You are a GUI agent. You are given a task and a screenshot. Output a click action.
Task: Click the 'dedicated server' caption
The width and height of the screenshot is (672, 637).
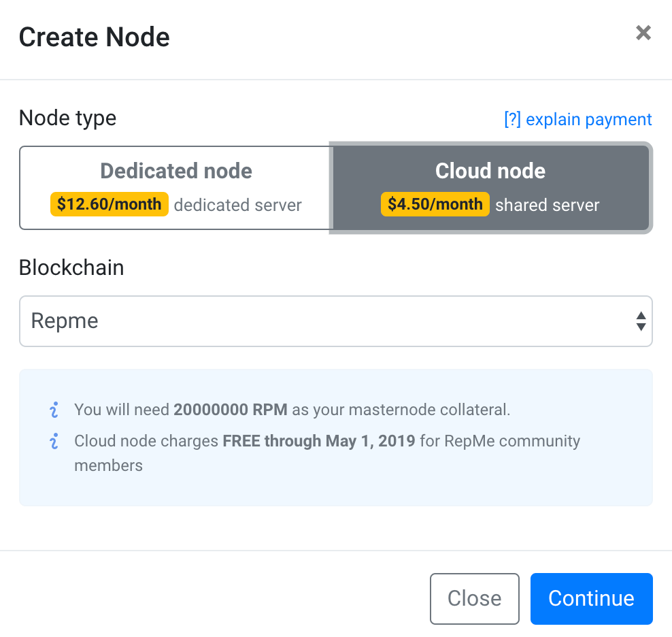pyautogui.click(x=238, y=205)
